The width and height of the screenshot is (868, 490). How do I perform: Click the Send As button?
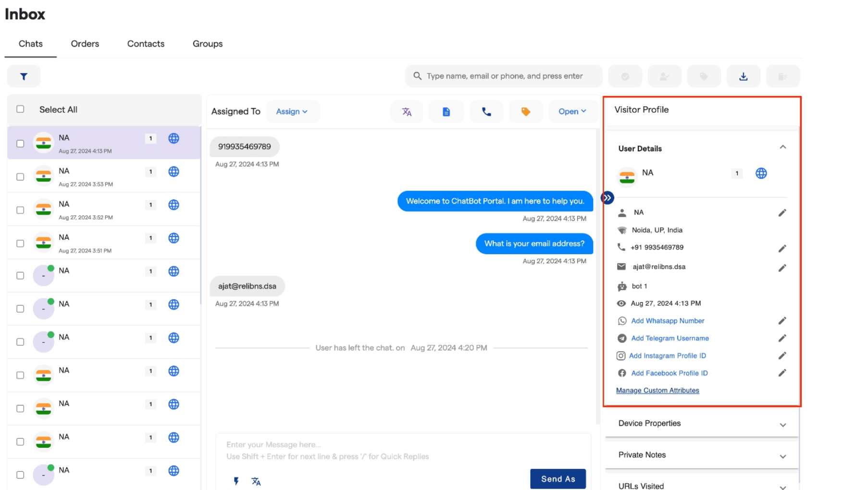558,479
